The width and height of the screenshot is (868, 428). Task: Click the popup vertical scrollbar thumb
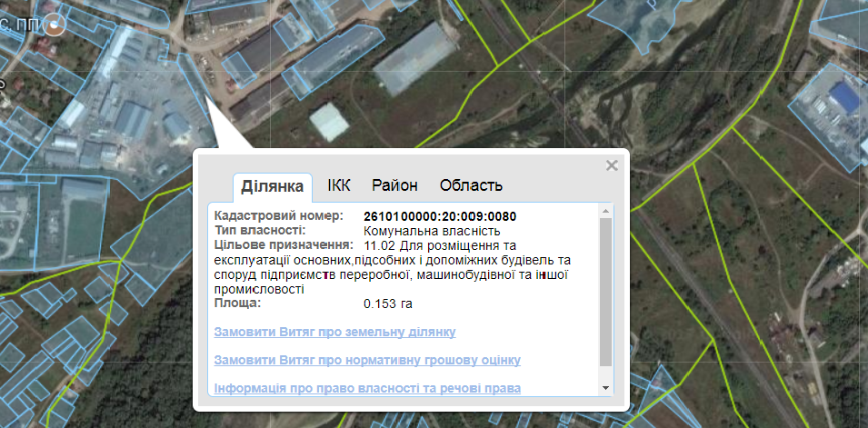pyautogui.click(x=605, y=292)
